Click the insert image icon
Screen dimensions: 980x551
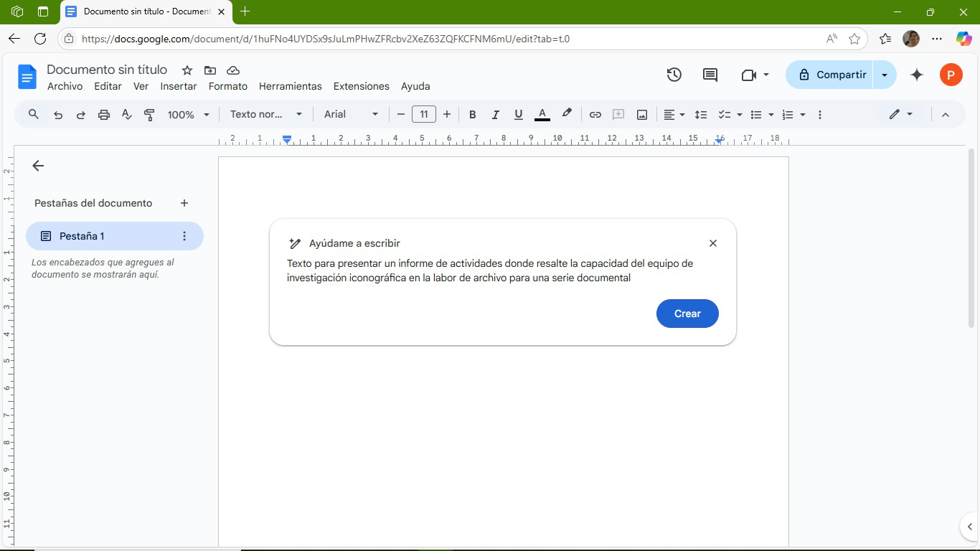pos(642,115)
